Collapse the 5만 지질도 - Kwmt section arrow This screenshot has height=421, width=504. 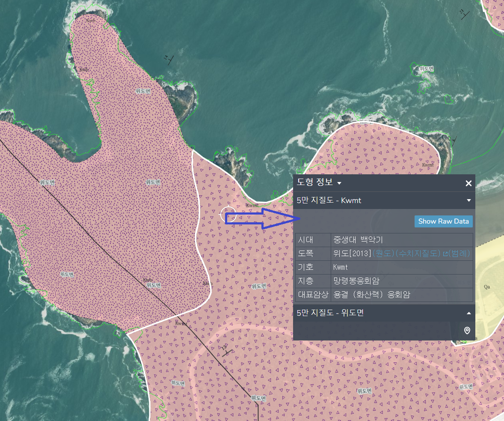468,200
